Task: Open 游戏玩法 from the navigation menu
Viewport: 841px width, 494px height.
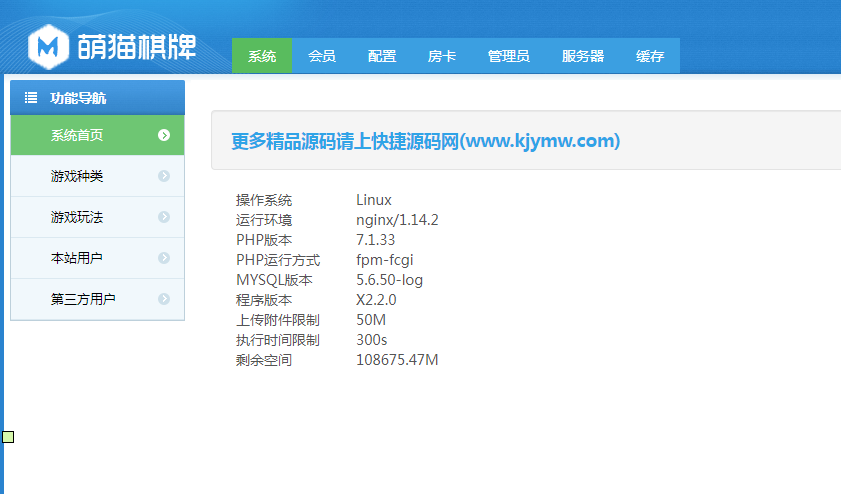Action: pyautogui.click(x=77, y=217)
